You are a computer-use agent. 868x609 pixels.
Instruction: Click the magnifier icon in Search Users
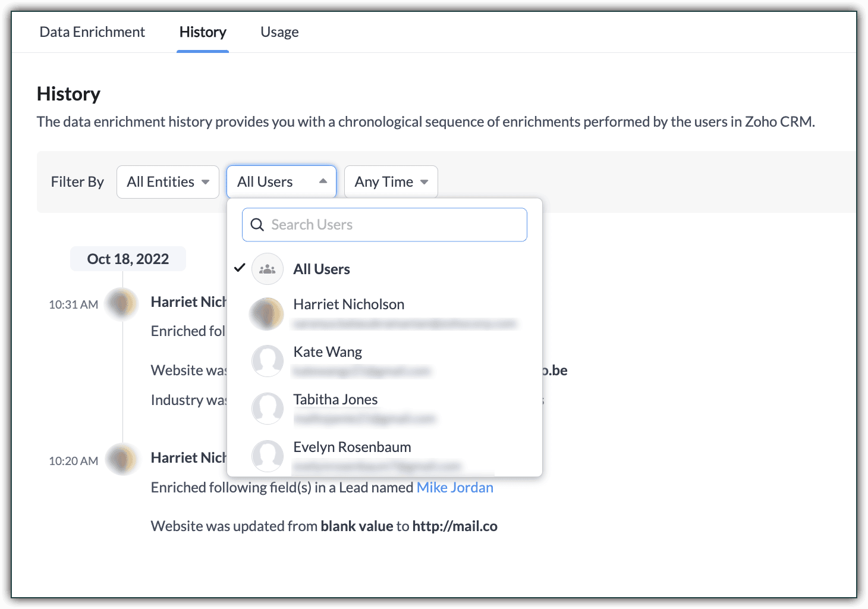click(257, 225)
